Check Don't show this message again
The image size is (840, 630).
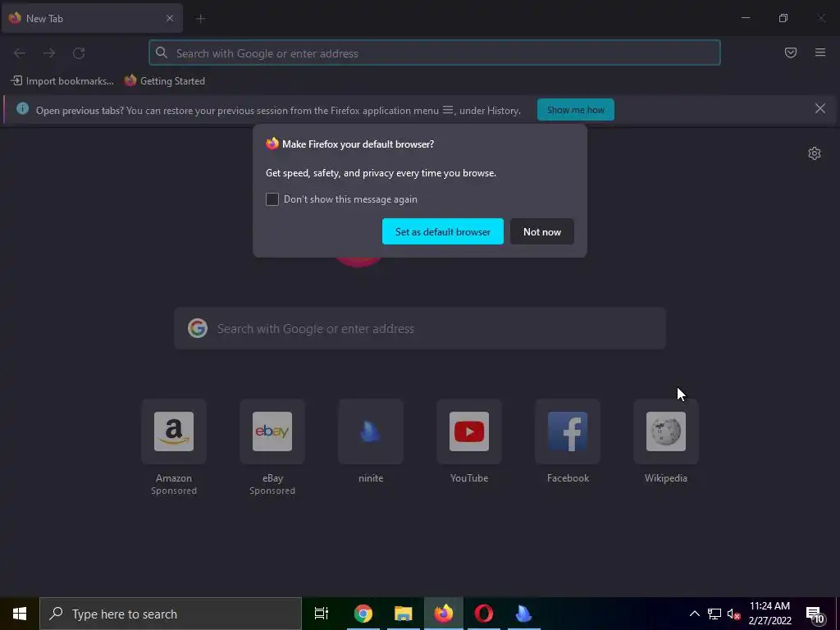272,199
